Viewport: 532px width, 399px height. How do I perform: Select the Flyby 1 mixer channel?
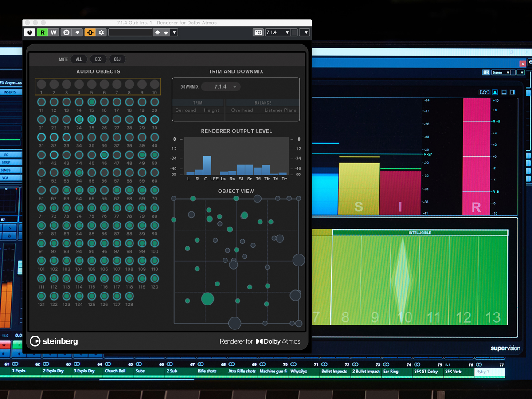click(489, 372)
